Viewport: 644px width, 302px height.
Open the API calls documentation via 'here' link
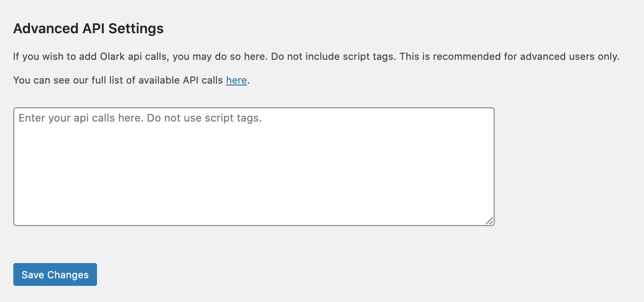236,80
